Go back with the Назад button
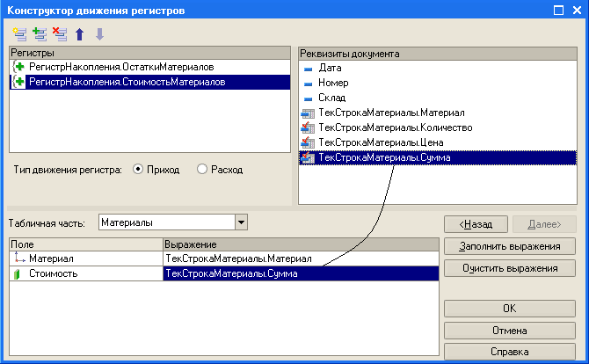The width and height of the screenshot is (589, 364). [x=476, y=224]
